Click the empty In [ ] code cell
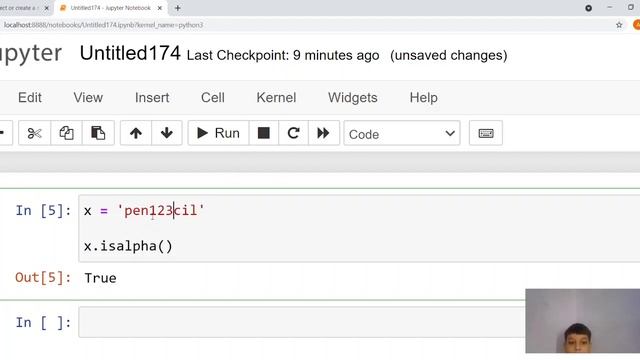 pyautogui.click(x=302, y=322)
